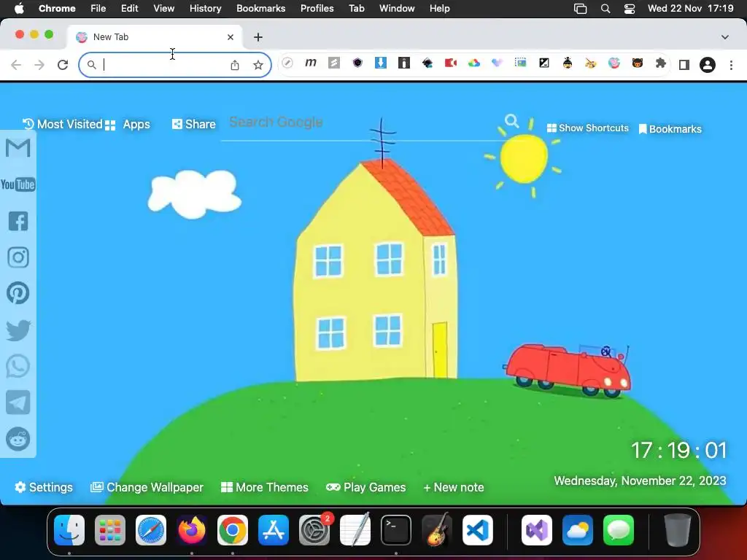Image resolution: width=747 pixels, height=560 pixels.
Task: Open the Pinterest sidebar shortcut
Action: pyautogui.click(x=18, y=293)
